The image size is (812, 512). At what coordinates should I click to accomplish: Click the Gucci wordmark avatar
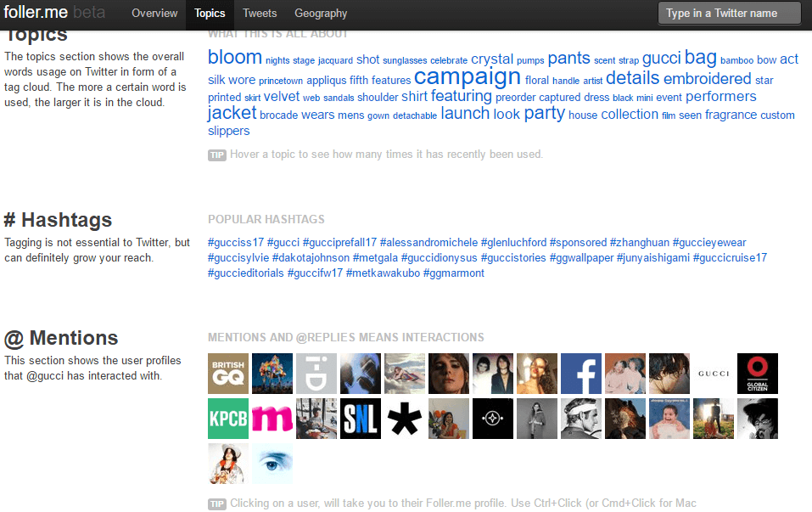(713, 374)
